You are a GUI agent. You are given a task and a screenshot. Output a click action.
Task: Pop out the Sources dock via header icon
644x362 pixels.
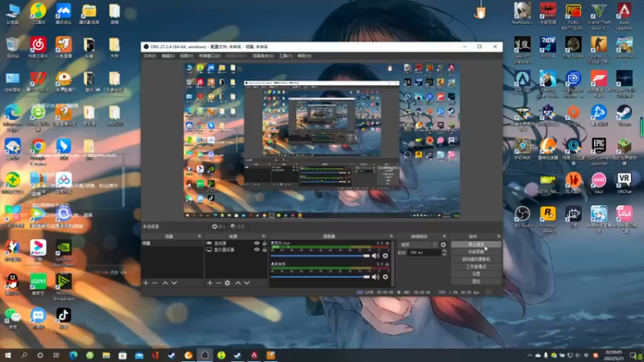(x=264, y=237)
